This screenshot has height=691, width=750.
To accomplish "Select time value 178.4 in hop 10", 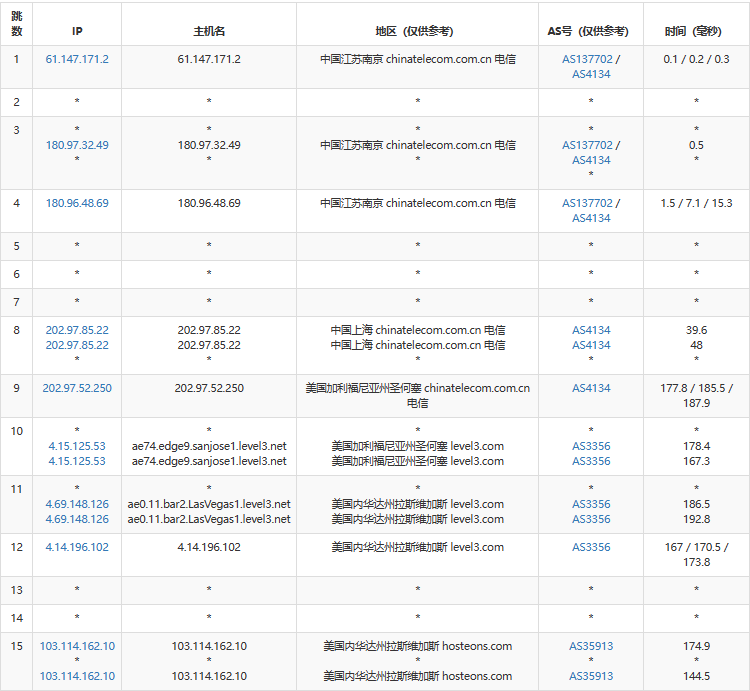I will click(696, 446).
